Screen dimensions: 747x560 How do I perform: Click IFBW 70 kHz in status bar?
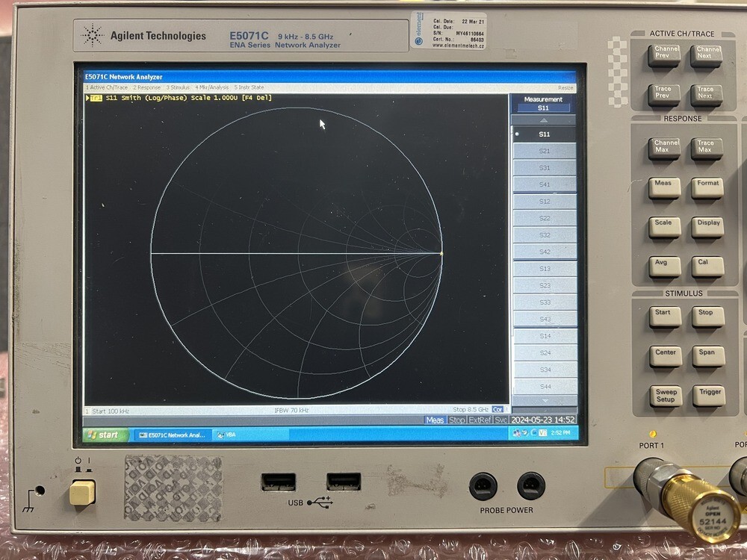click(x=291, y=411)
